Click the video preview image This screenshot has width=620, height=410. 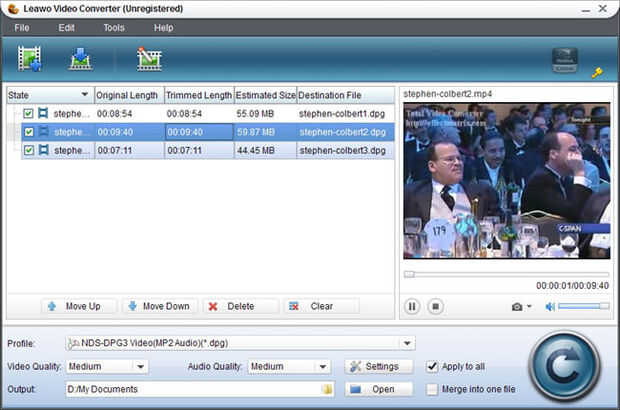[x=507, y=181]
